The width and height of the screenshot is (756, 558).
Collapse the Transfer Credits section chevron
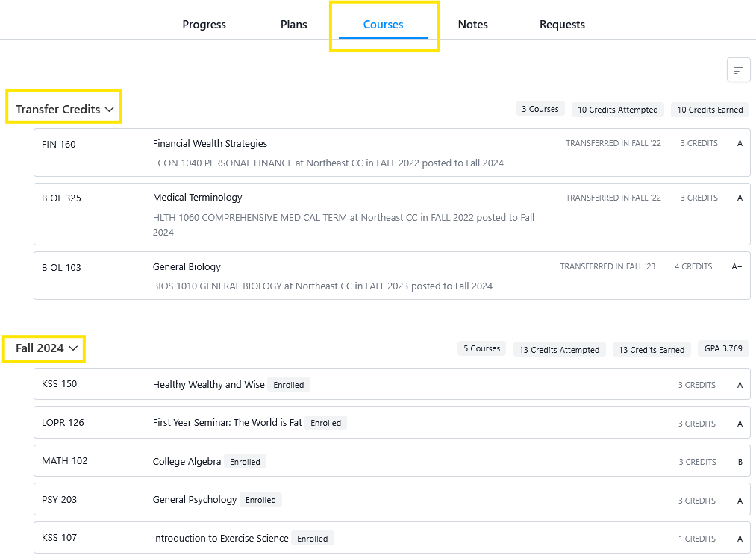[x=110, y=110]
